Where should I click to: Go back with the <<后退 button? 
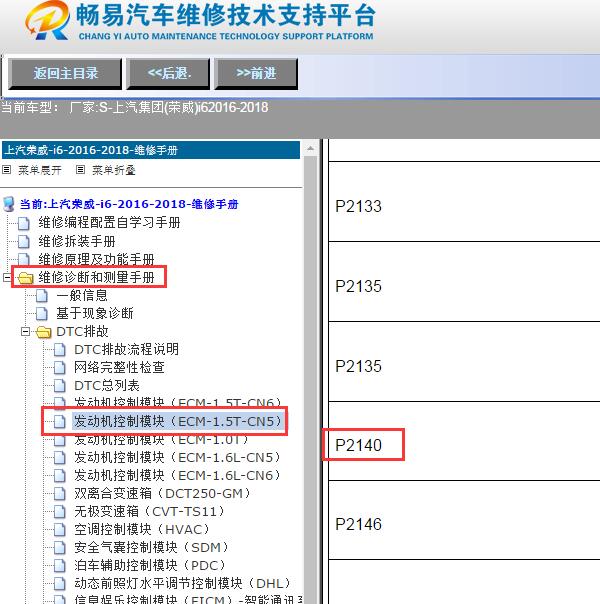click(x=168, y=74)
